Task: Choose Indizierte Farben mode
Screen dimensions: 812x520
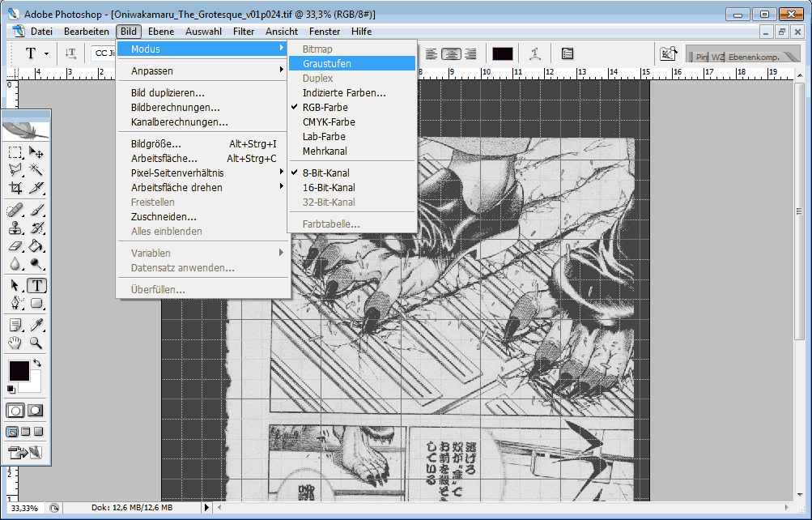Action: click(352, 93)
